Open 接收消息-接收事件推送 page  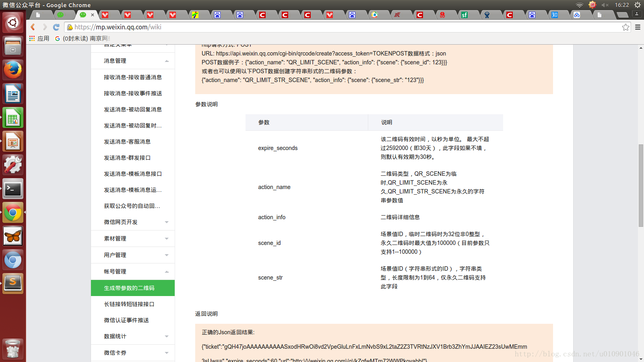coord(133,93)
